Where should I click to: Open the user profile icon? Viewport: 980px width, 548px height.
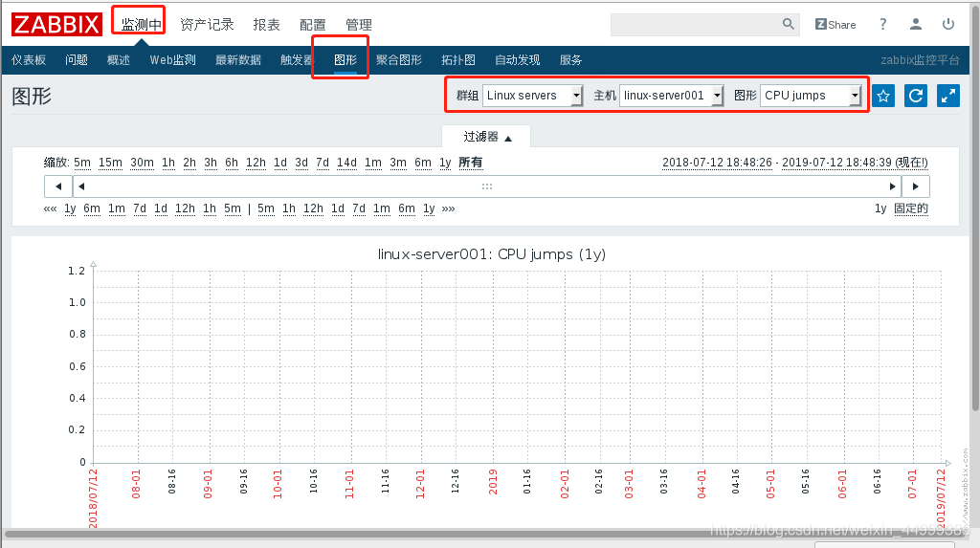coord(916,24)
